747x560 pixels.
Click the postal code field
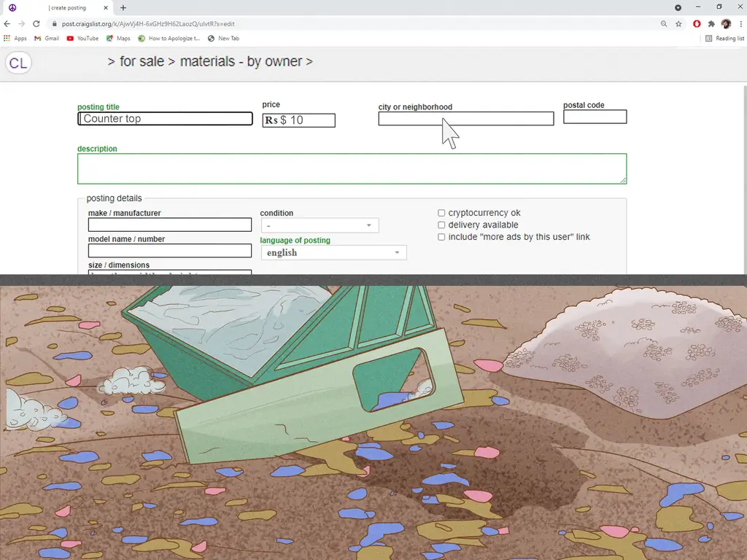595,117
